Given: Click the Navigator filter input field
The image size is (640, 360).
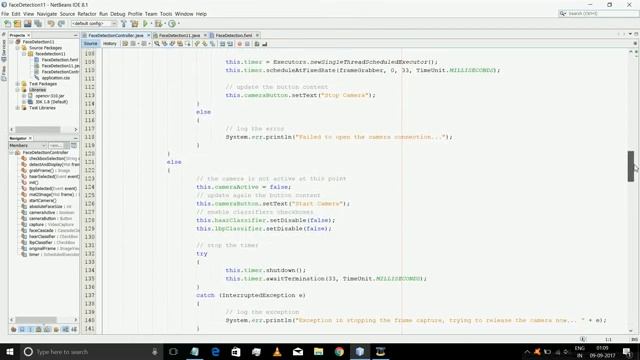Looking at the screenshot, I should 56,146.
